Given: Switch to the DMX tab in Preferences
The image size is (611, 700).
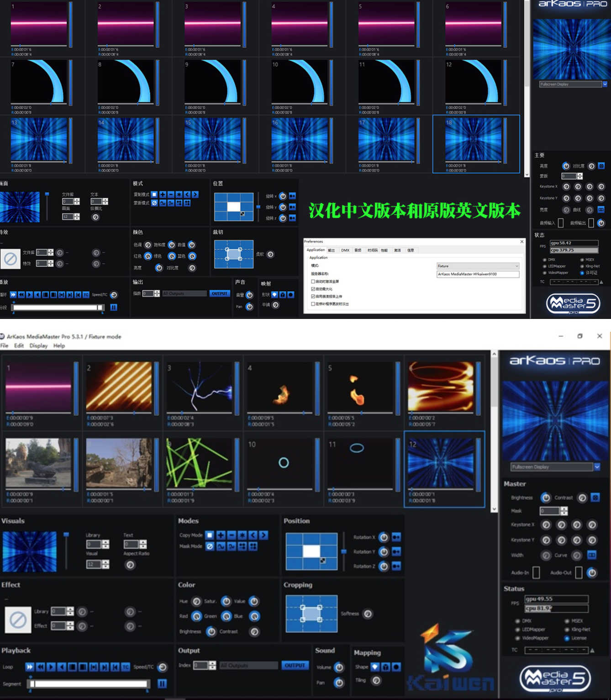Looking at the screenshot, I should tap(345, 250).
